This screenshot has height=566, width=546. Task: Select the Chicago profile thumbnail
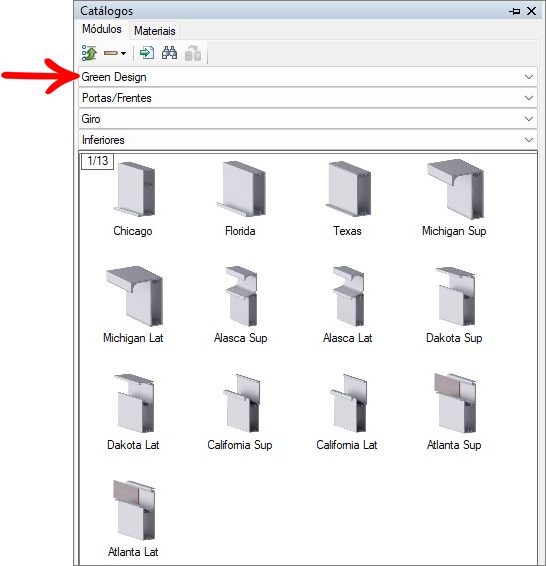(134, 190)
